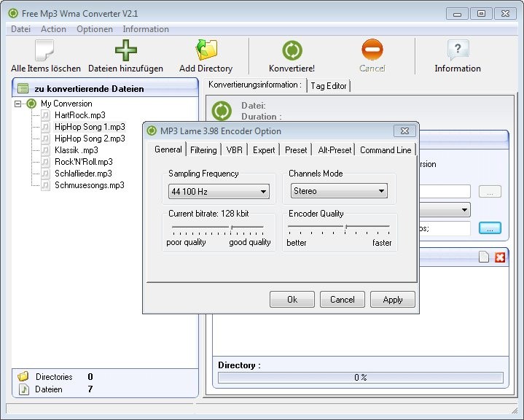
Task: Switch to the Command Line tab
Action: click(x=386, y=150)
